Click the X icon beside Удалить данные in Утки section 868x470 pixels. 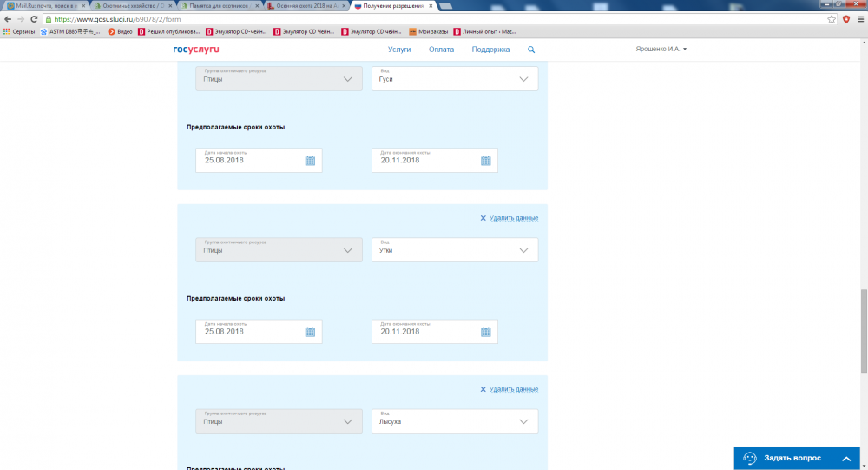click(483, 218)
